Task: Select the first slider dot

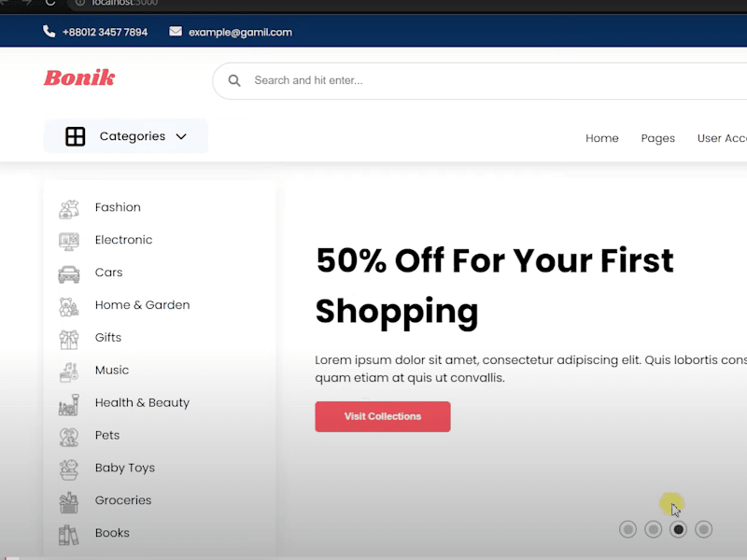Action: [x=627, y=529]
